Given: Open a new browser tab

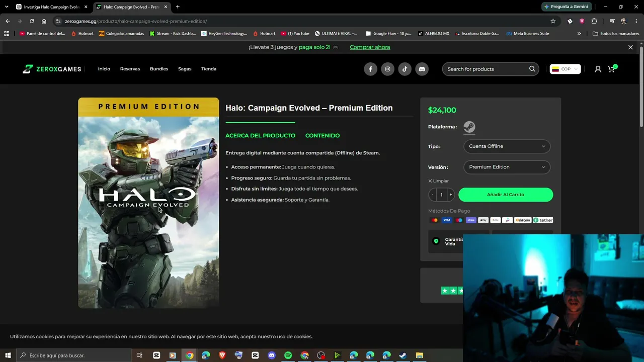Looking at the screenshot, I should click(178, 7).
